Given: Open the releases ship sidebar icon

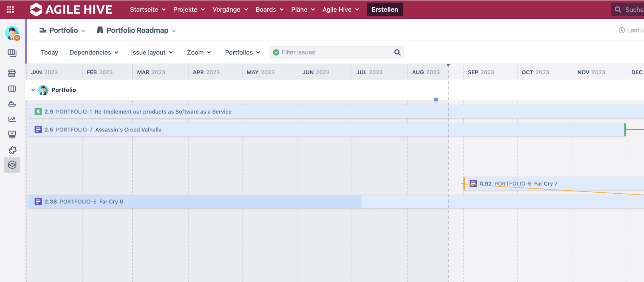Looking at the screenshot, I should click(x=12, y=104).
